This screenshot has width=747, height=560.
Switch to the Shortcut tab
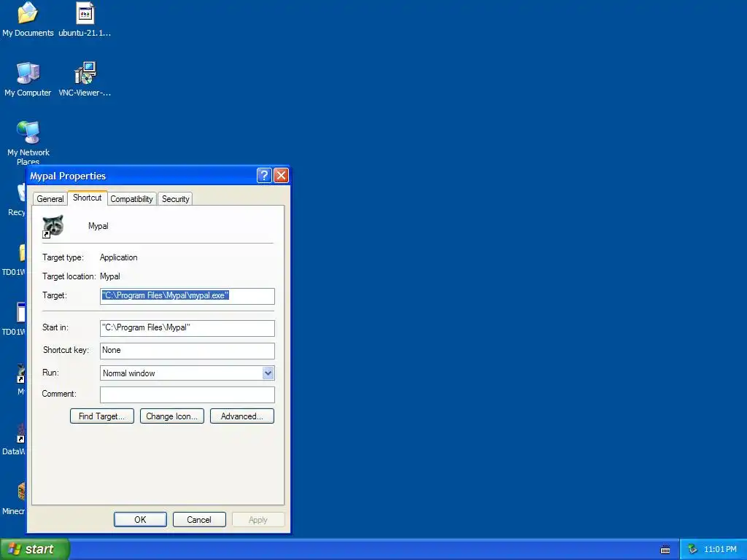88,198
